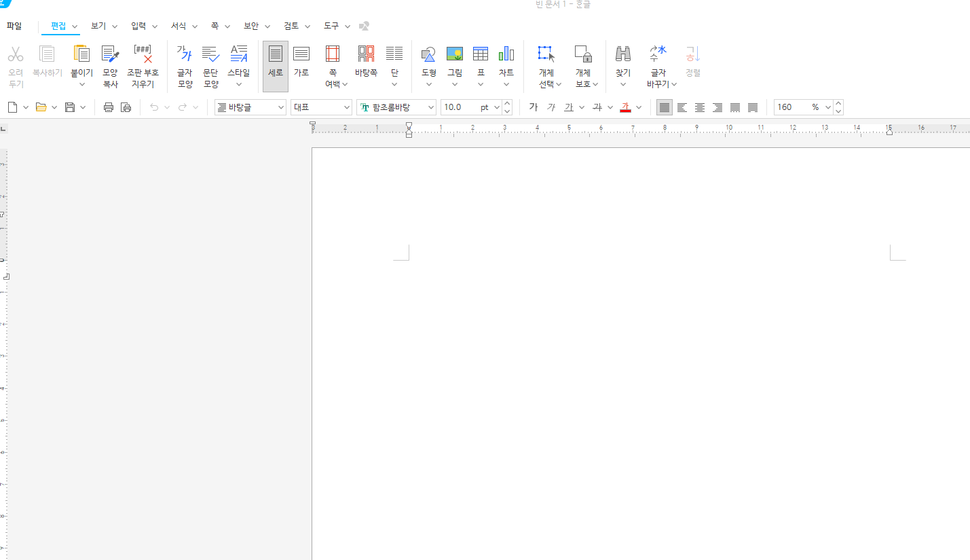Click the Find (찾기) binoculars icon
970x560 pixels.
[x=623, y=54]
